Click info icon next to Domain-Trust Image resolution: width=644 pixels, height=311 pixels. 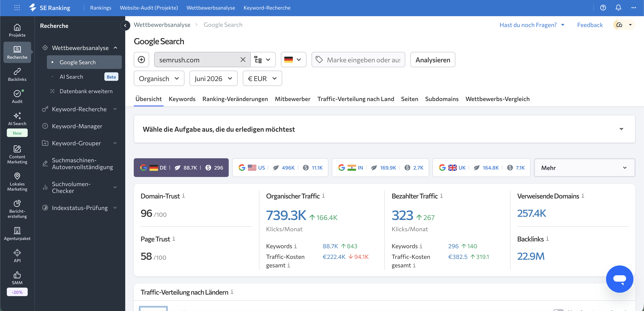(184, 195)
